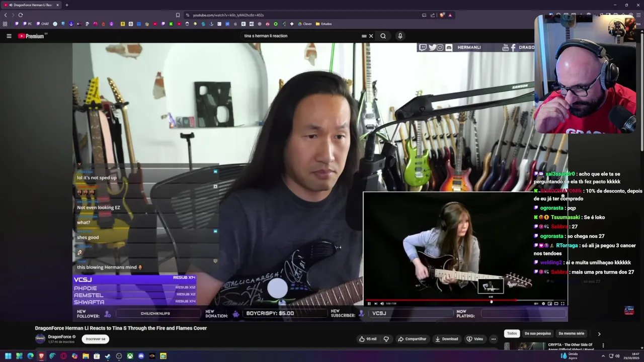Open more actions ellipsis under video
This screenshot has width=644, height=362.
click(494, 339)
